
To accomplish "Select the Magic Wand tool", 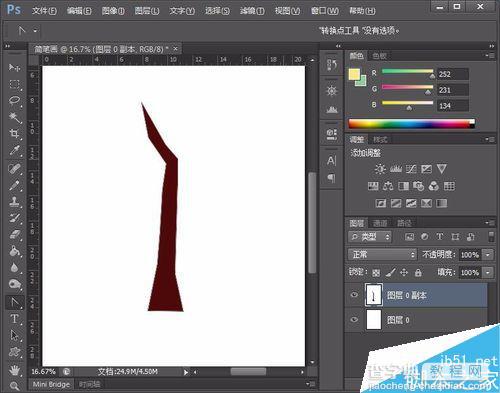I will click(x=14, y=117).
